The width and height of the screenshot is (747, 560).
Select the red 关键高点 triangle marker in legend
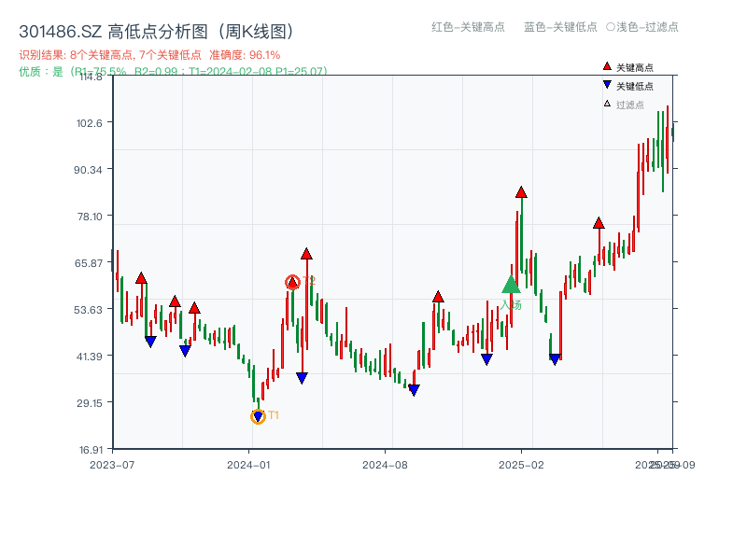pyautogui.click(x=605, y=65)
